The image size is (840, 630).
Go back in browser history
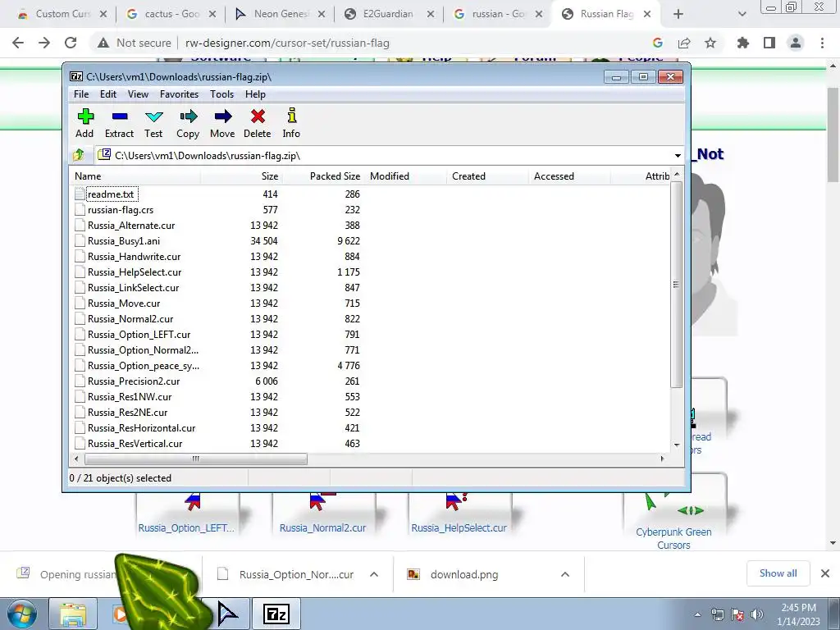click(x=18, y=43)
